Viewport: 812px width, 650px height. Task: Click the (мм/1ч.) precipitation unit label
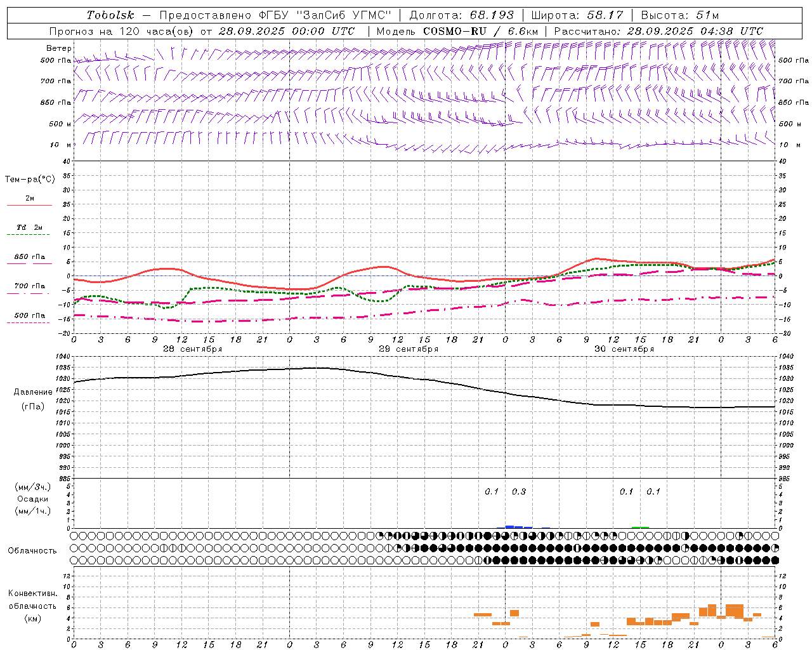pos(33,511)
